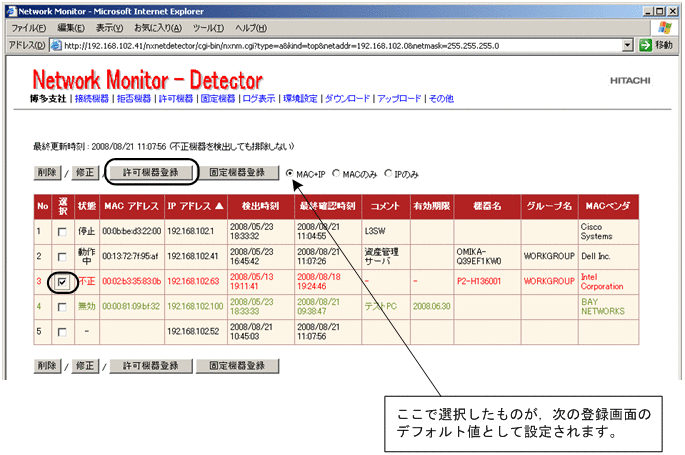Open the お気に入り(A) menu

click(x=158, y=28)
